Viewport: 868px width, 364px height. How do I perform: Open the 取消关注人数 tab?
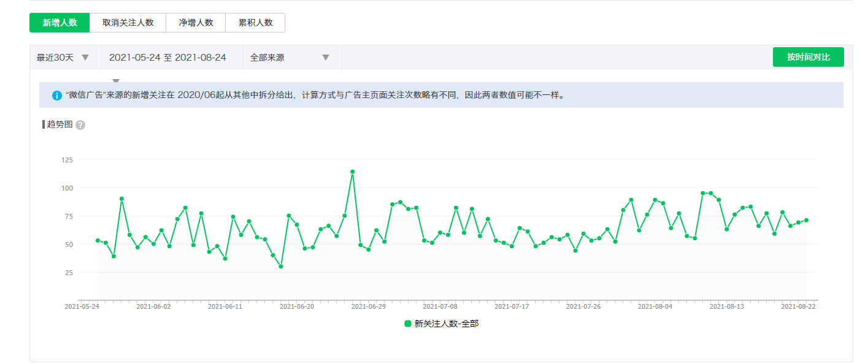pyautogui.click(x=128, y=23)
